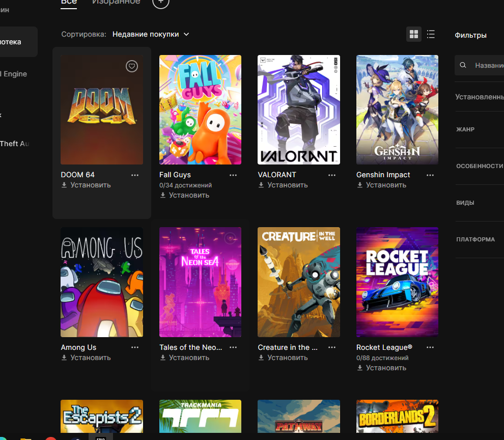Open The Escapists 2 cover art

coord(102,416)
